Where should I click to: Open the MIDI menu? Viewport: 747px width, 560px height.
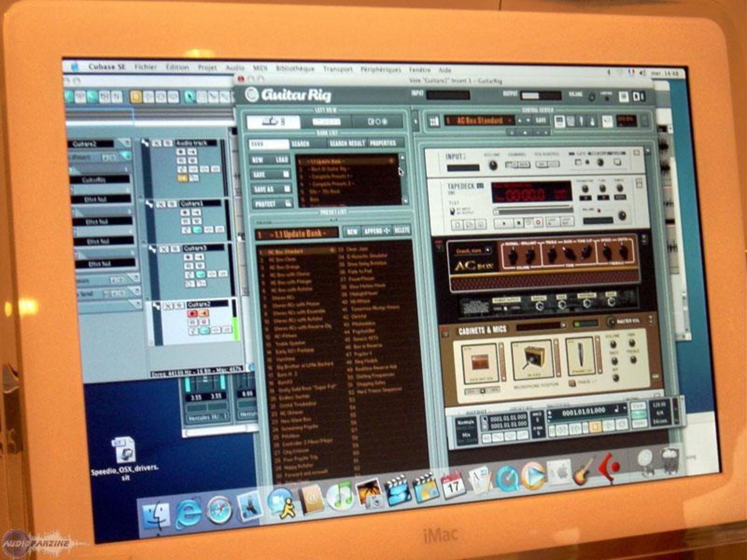pyautogui.click(x=260, y=68)
